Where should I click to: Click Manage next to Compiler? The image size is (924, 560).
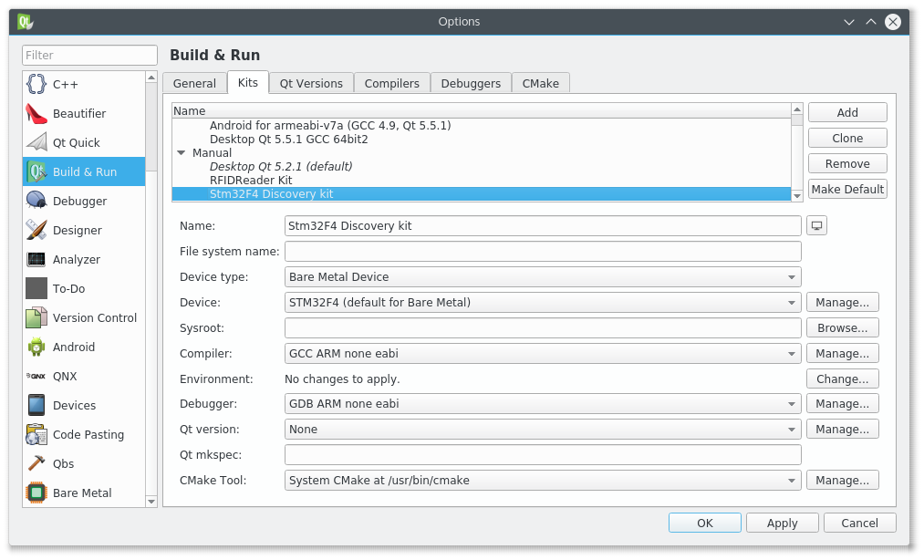click(x=843, y=354)
